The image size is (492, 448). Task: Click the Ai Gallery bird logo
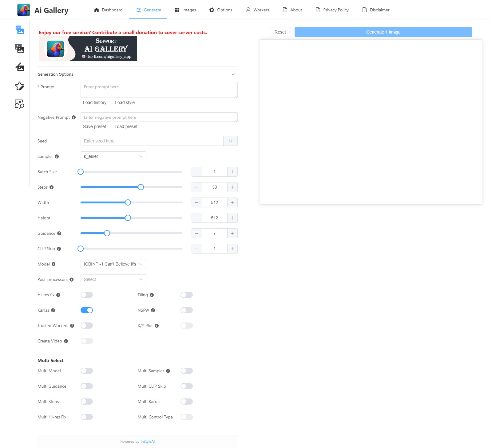[24, 10]
